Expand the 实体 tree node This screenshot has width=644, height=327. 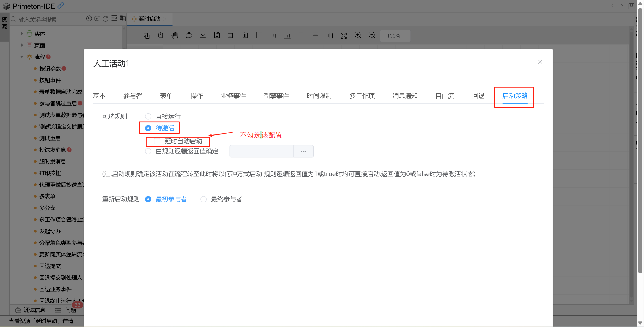[x=22, y=34]
